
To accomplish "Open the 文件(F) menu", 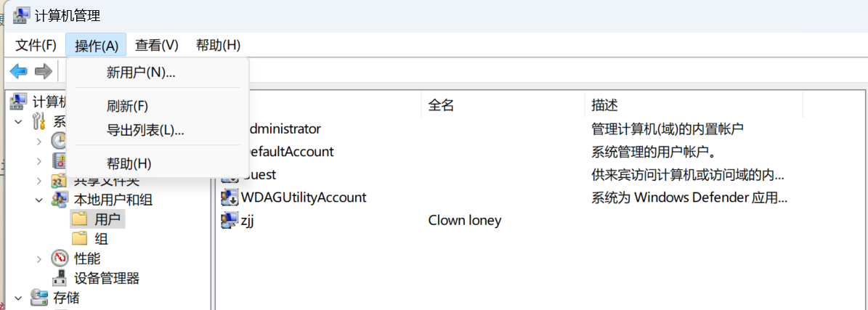I will tap(36, 45).
